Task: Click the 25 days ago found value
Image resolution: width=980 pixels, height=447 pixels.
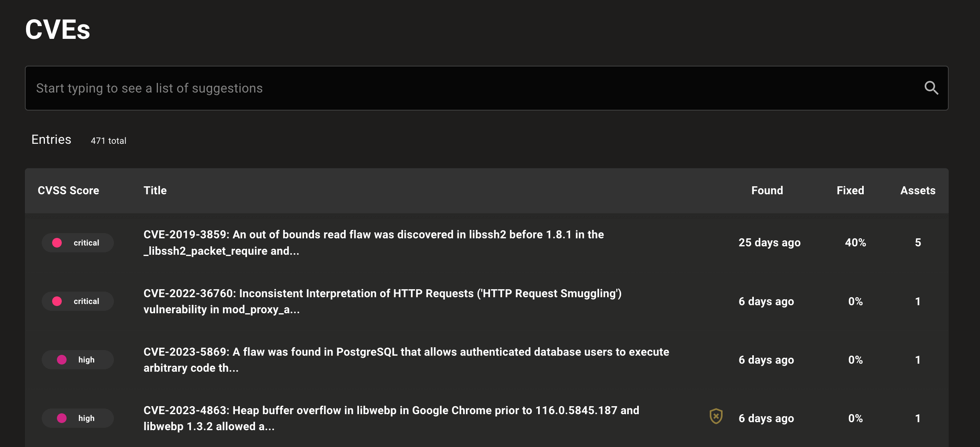Action: (769, 243)
